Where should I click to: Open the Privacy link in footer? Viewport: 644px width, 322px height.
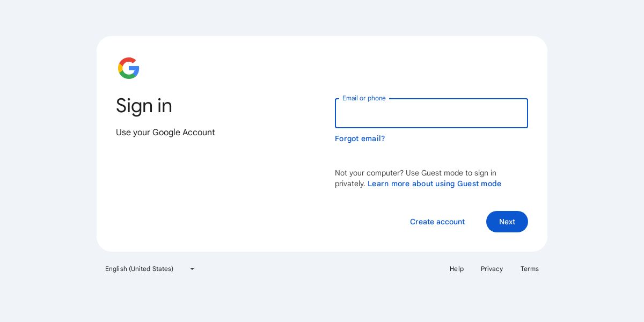(492, 269)
